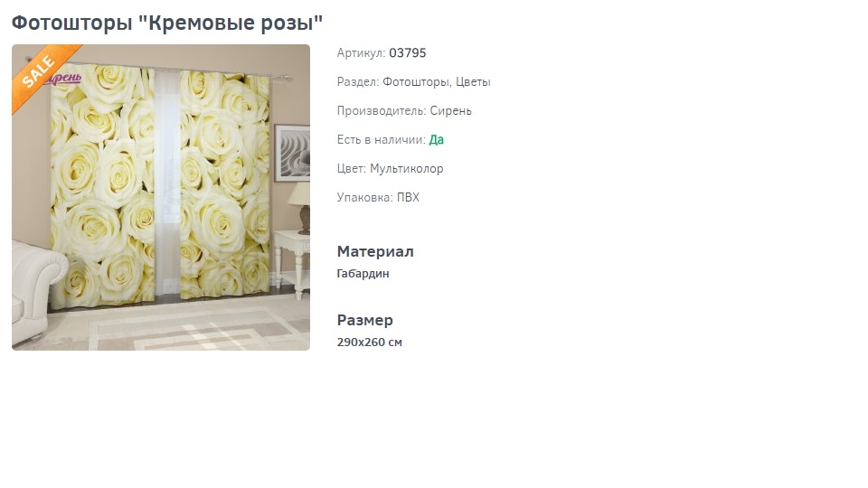
Task: Open the Цветы section link
Action: pos(473,82)
